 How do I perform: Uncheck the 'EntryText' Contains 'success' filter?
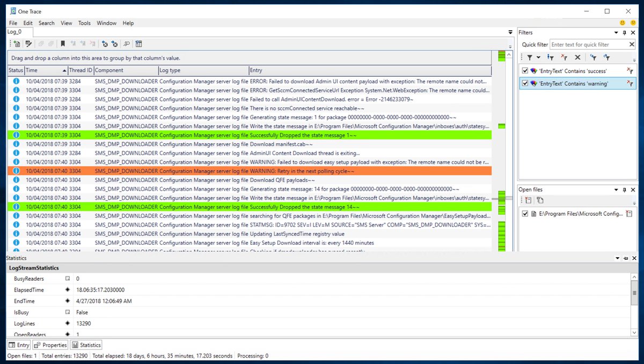click(524, 70)
